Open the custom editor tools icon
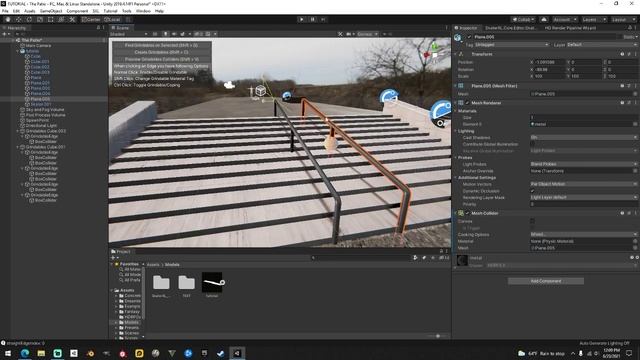 pos(72,19)
